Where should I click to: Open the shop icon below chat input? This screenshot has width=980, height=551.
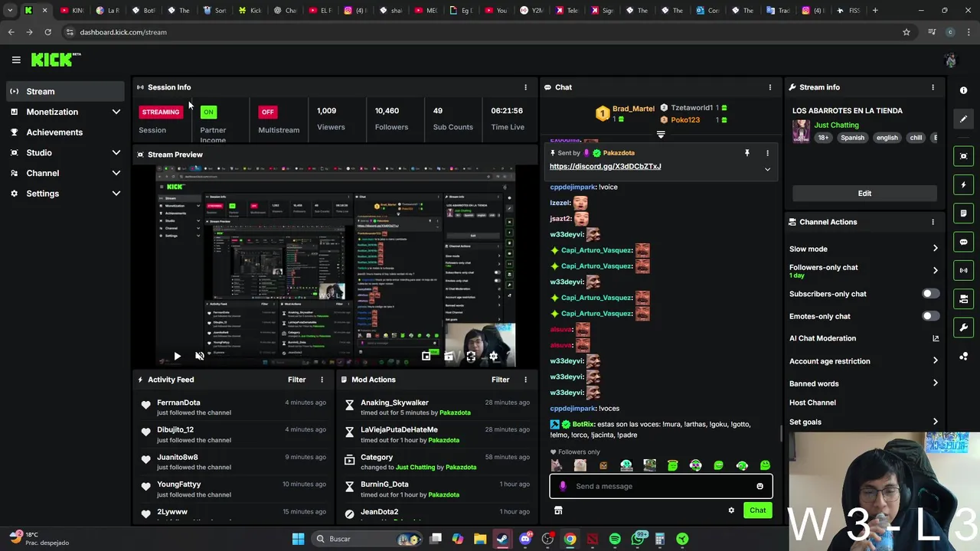pos(558,510)
